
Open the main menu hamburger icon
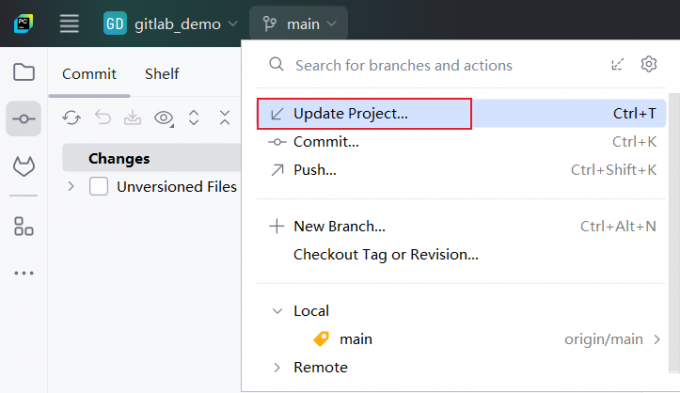click(x=69, y=23)
